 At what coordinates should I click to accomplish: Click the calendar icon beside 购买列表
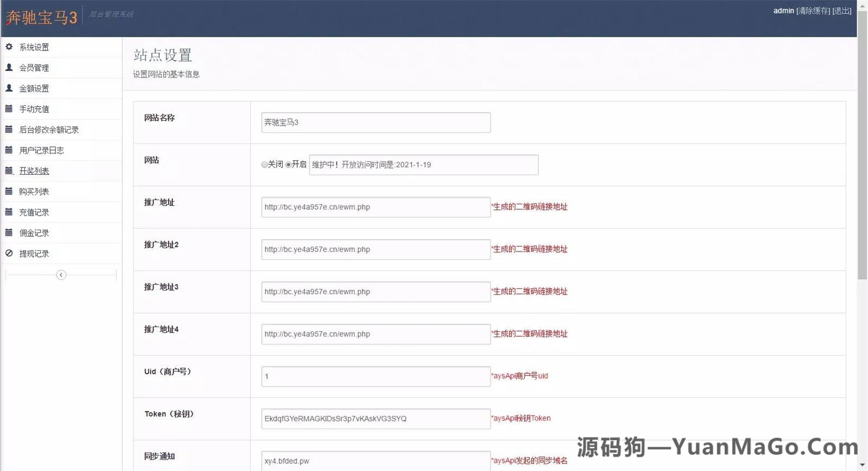tap(9, 191)
